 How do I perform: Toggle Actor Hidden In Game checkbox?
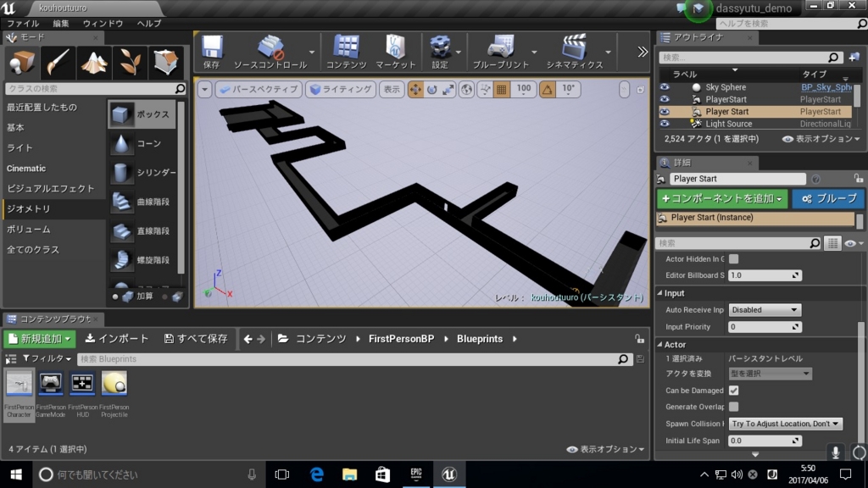coord(733,259)
